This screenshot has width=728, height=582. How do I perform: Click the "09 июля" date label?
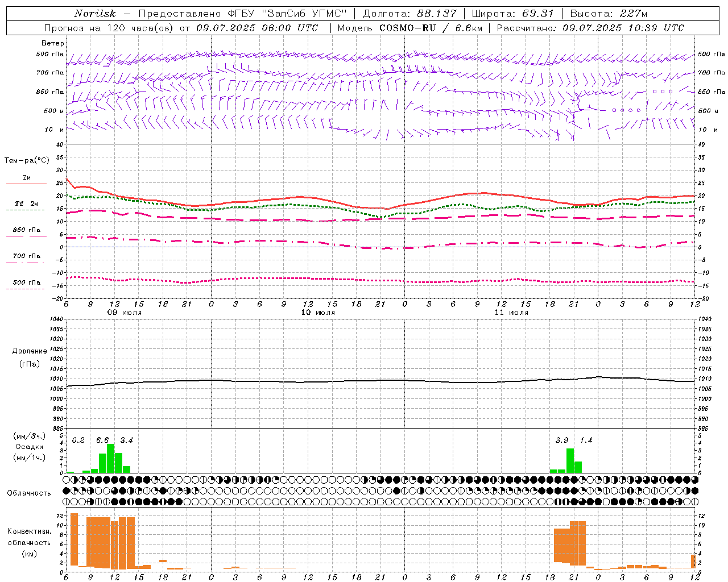(x=125, y=313)
